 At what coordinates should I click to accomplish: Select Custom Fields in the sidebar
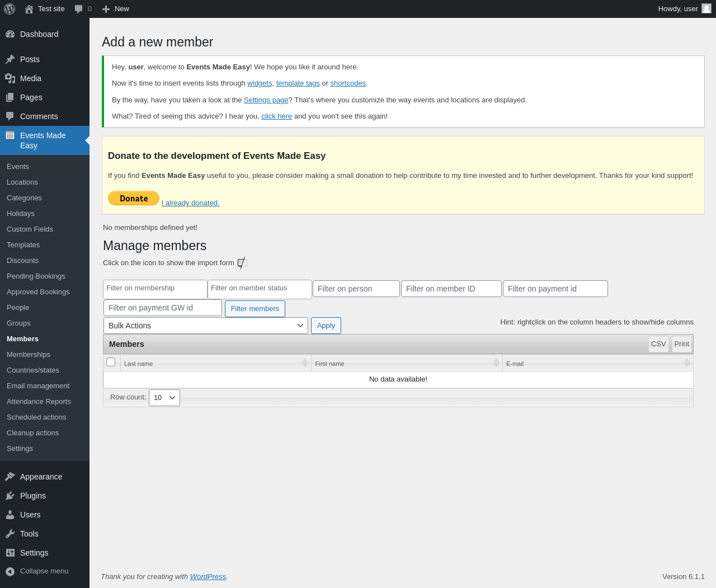pyautogui.click(x=30, y=229)
